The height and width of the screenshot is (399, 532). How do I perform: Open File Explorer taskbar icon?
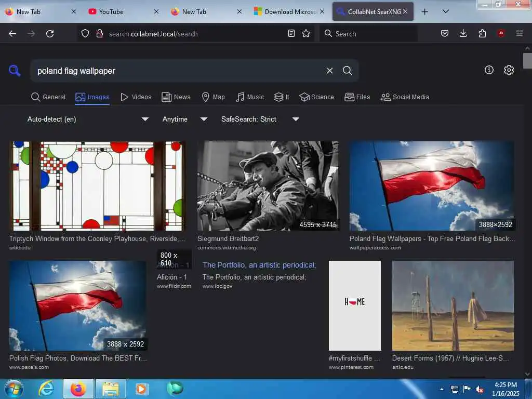[x=111, y=389]
